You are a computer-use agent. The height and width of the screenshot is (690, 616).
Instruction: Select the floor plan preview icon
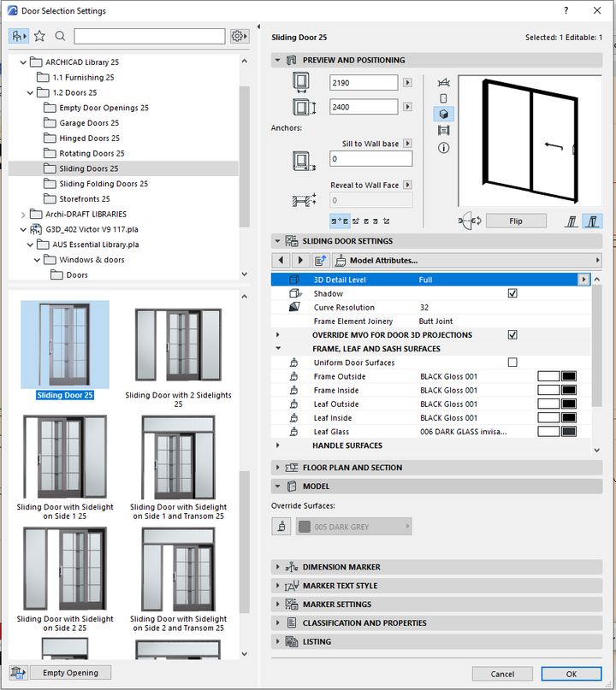(443, 83)
